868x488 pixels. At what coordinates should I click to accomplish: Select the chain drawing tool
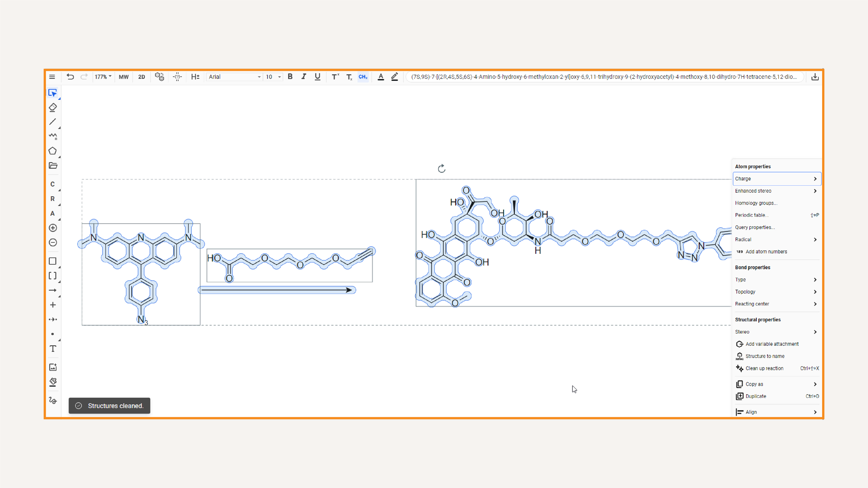(53, 136)
